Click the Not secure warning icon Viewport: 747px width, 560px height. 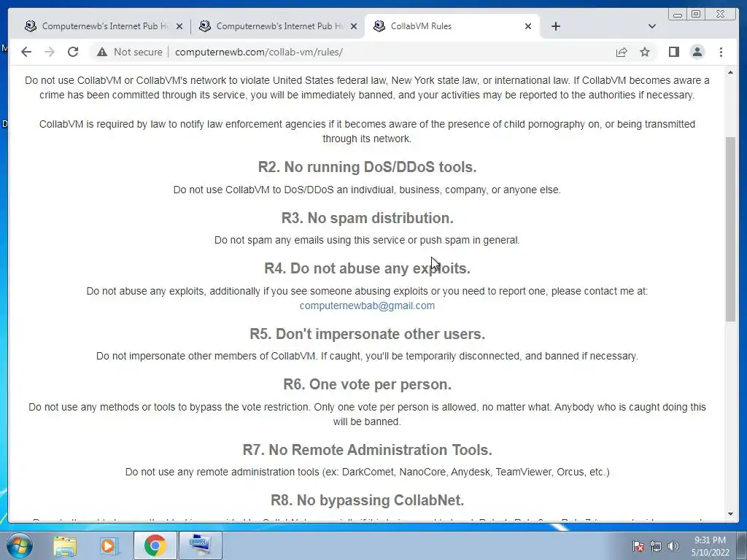(102, 52)
